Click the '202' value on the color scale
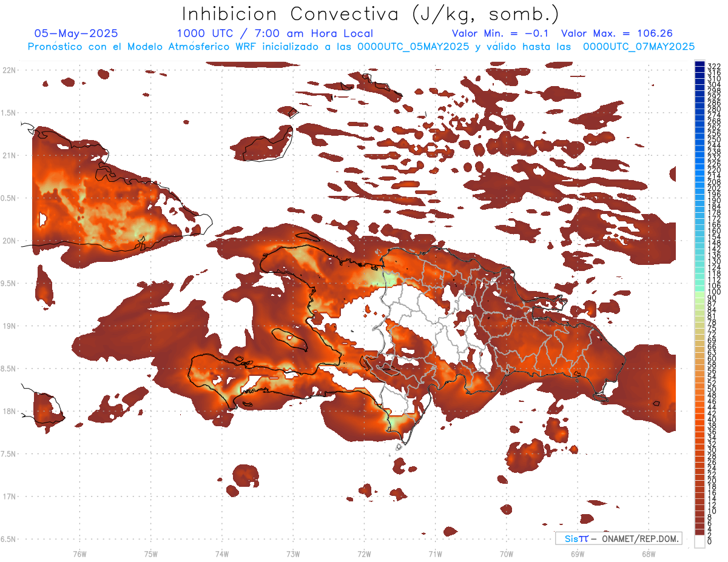The height and width of the screenshot is (562, 728). coord(713,188)
